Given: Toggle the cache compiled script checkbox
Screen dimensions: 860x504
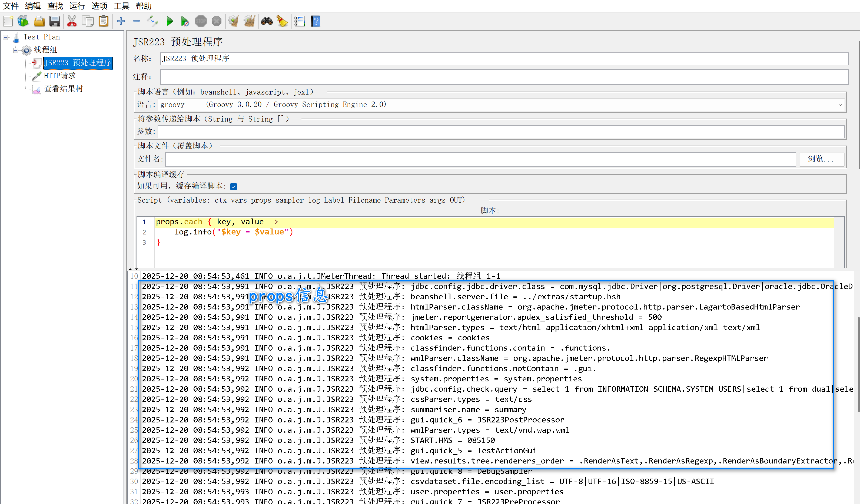Looking at the screenshot, I should tap(233, 186).
